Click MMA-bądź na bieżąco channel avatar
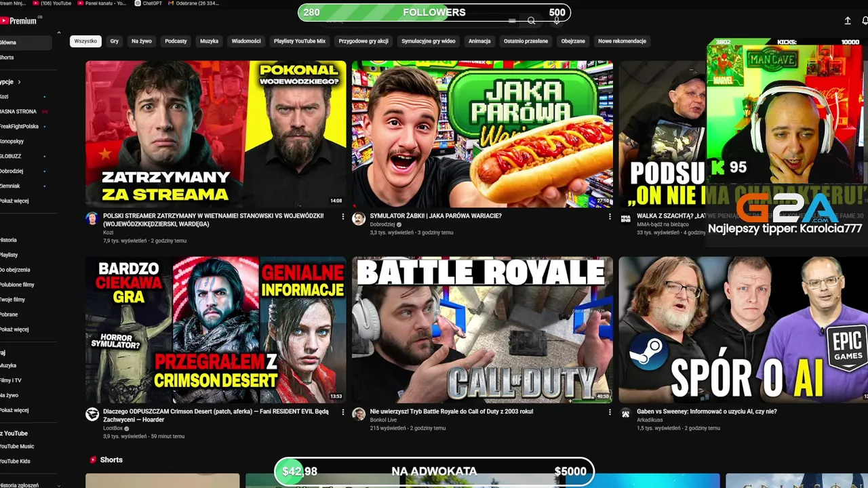Image resolution: width=868 pixels, height=488 pixels. (x=625, y=218)
